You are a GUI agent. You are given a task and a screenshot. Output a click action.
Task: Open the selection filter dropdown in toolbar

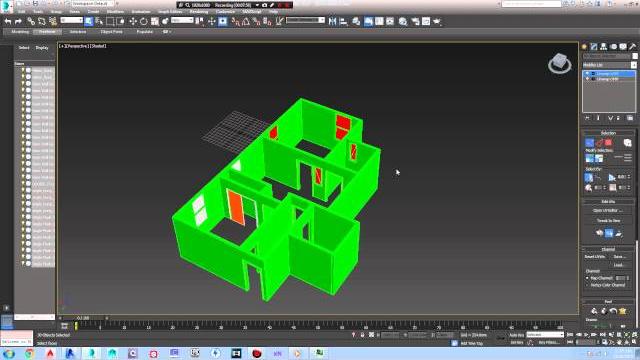(x=71, y=20)
